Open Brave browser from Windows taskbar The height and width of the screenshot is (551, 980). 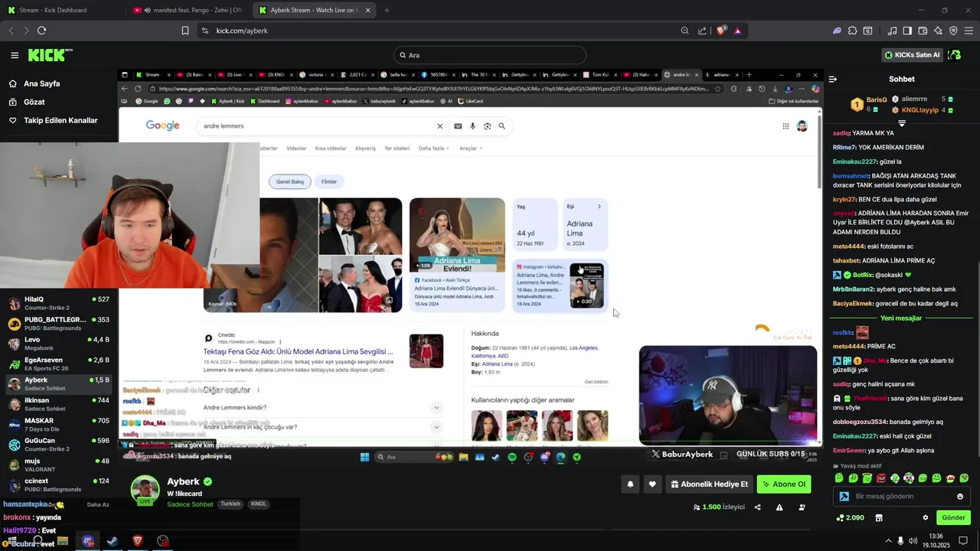click(x=138, y=541)
